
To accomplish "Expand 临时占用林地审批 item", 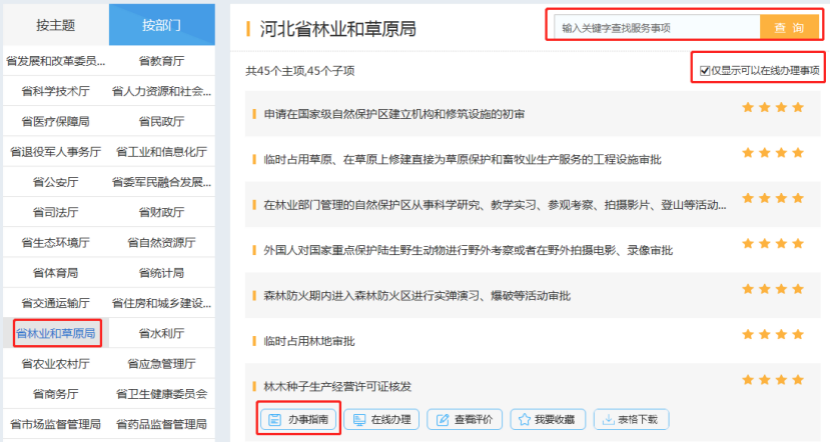I will pyautogui.click(x=309, y=341).
